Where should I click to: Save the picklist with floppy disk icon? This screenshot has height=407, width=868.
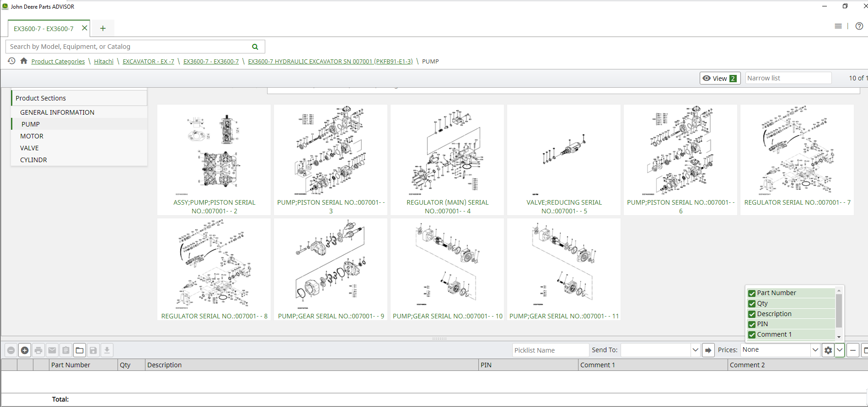(x=93, y=350)
